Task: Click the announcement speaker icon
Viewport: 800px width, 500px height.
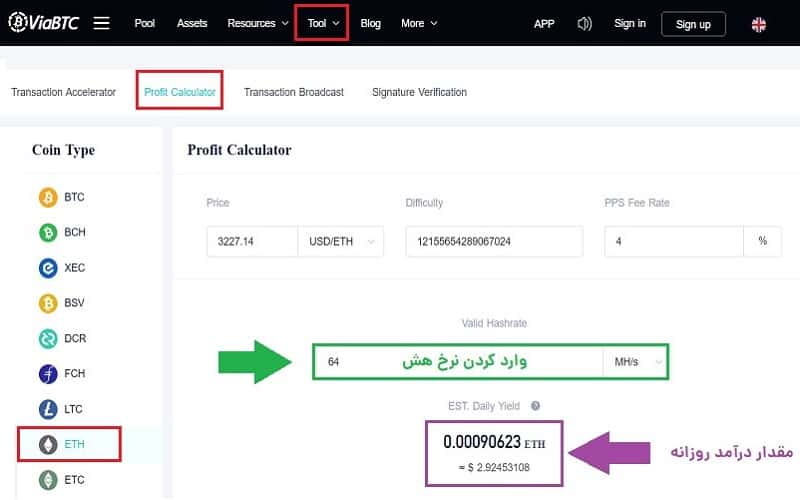Action: point(585,23)
